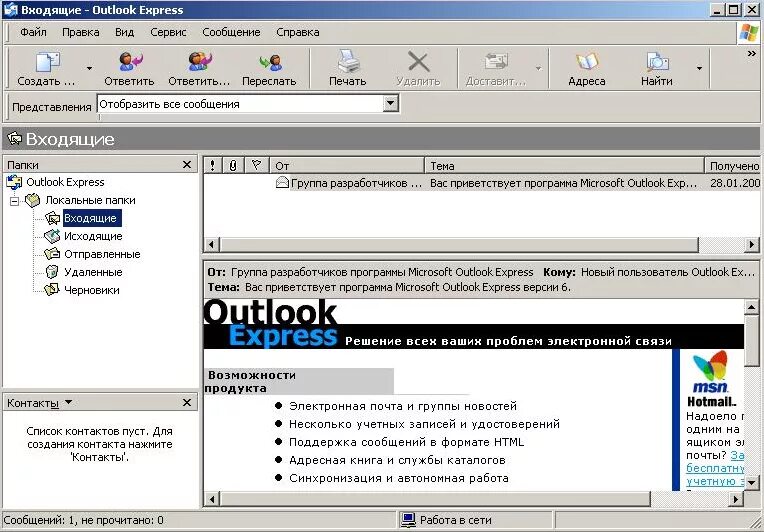764x532 pixels.
Task: Click the preview pane vertical scrollbar thumb
Action: pos(751,340)
